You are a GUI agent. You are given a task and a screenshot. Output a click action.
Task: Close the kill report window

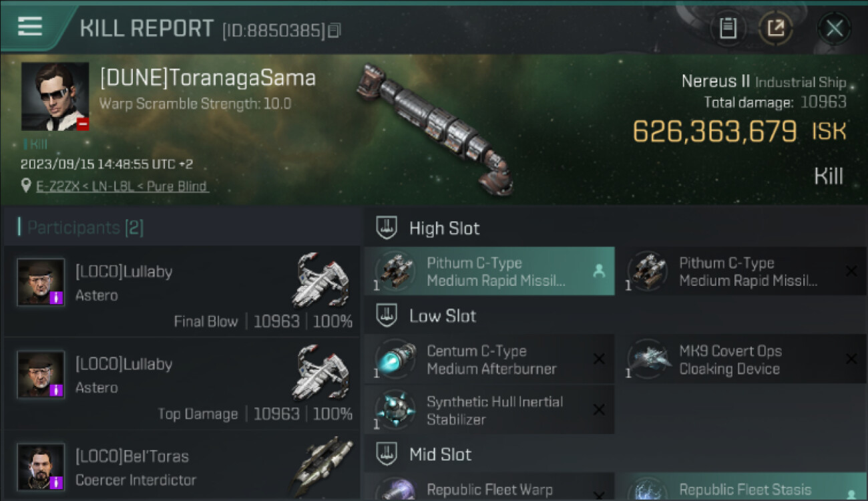[x=834, y=28]
